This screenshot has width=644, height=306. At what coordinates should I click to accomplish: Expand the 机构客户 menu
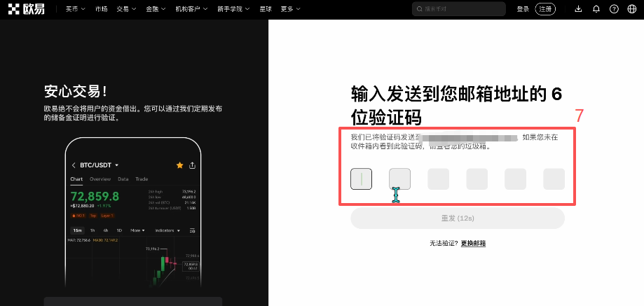191,9
